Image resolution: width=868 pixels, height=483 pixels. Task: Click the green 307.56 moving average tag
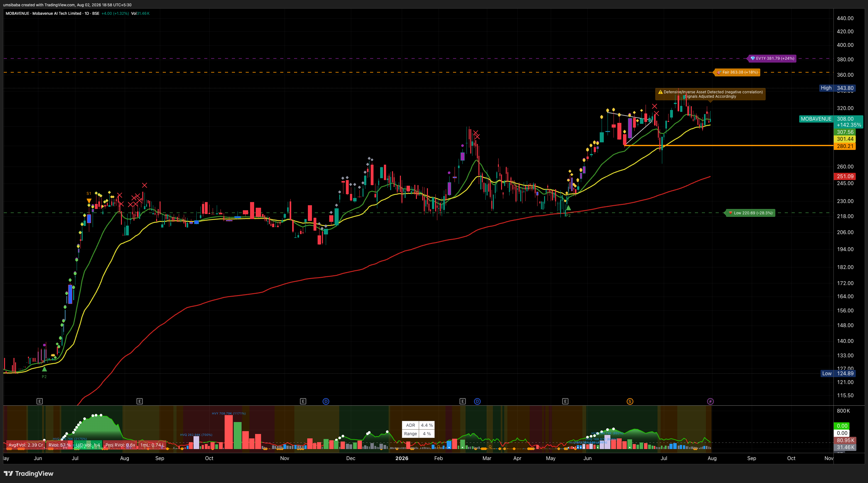coord(845,132)
